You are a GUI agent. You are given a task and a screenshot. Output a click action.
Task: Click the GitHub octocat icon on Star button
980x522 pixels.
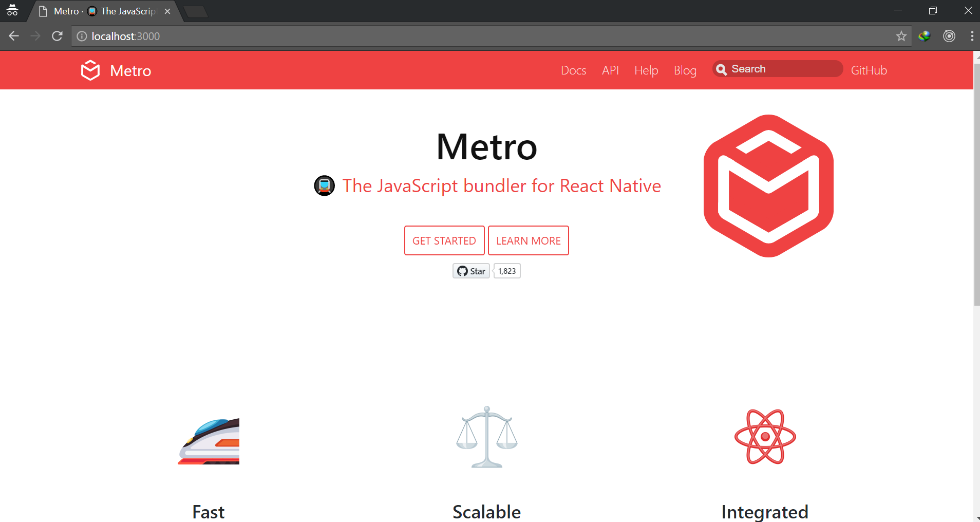click(x=463, y=271)
